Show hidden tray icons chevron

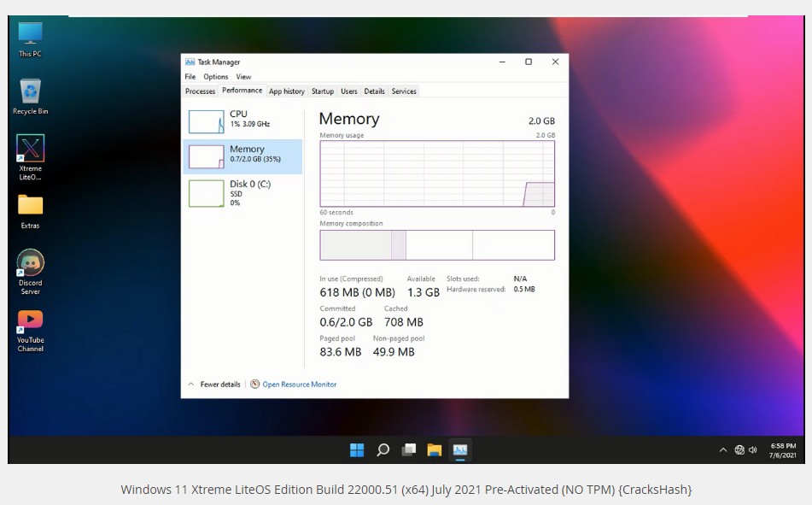tap(723, 450)
